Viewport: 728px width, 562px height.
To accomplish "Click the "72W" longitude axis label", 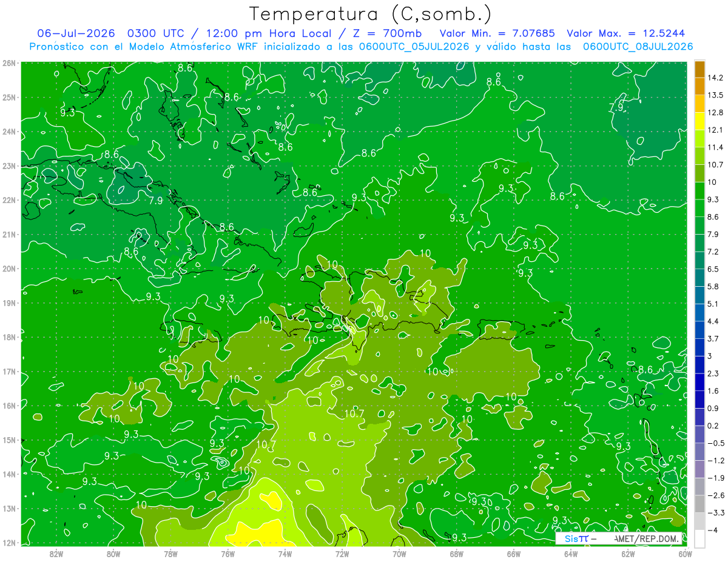I will pyautogui.click(x=342, y=554).
